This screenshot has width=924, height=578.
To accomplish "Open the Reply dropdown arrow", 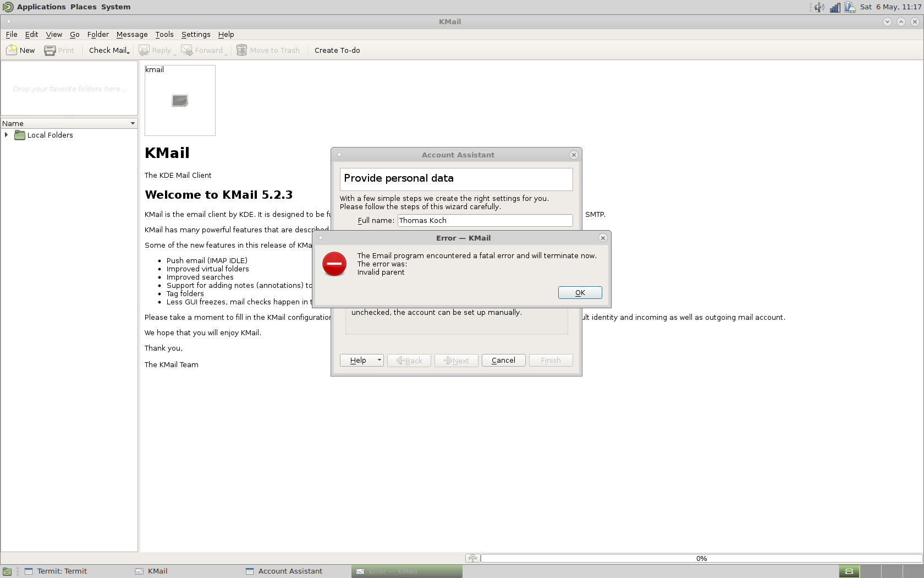I will (x=175, y=54).
